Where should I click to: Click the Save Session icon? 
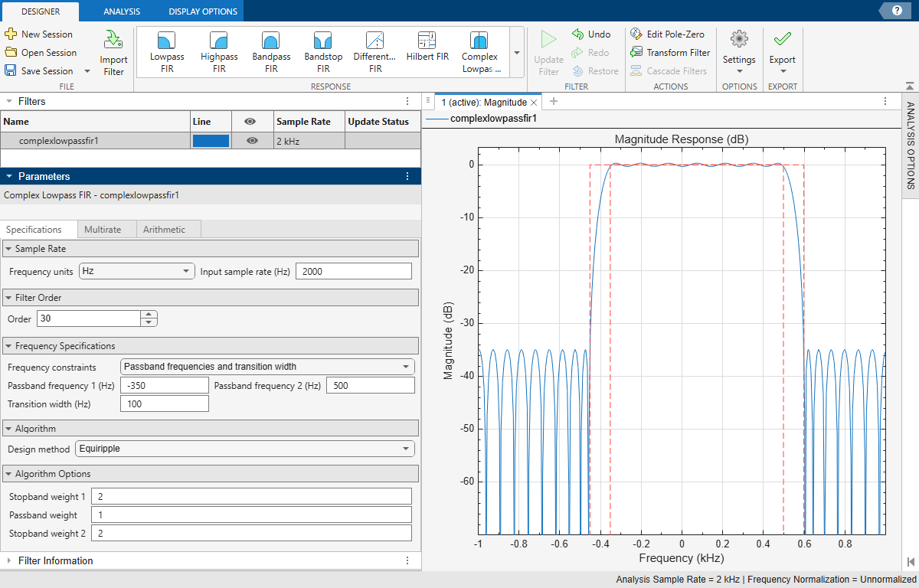pyautogui.click(x=11, y=70)
